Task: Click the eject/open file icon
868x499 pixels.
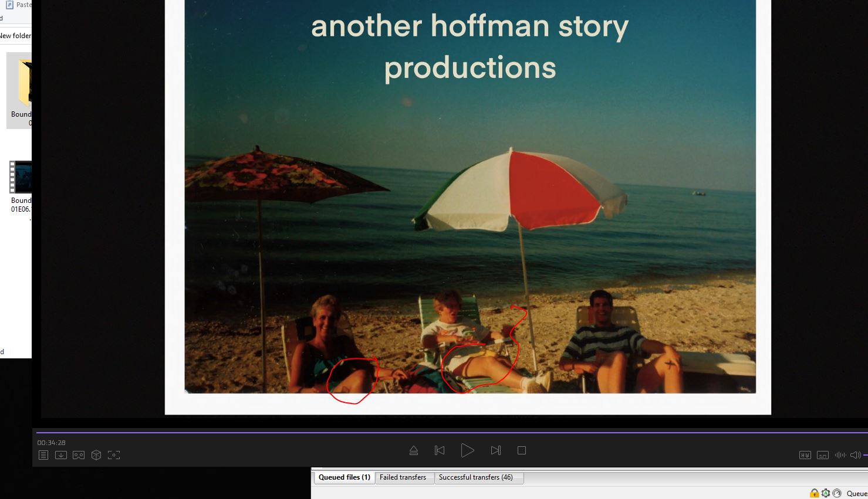Action: click(414, 450)
